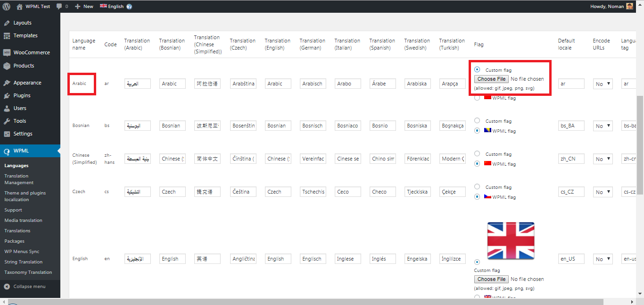Select WPML flag radio for Chinese
The height and width of the screenshot is (305, 644).
(477, 164)
